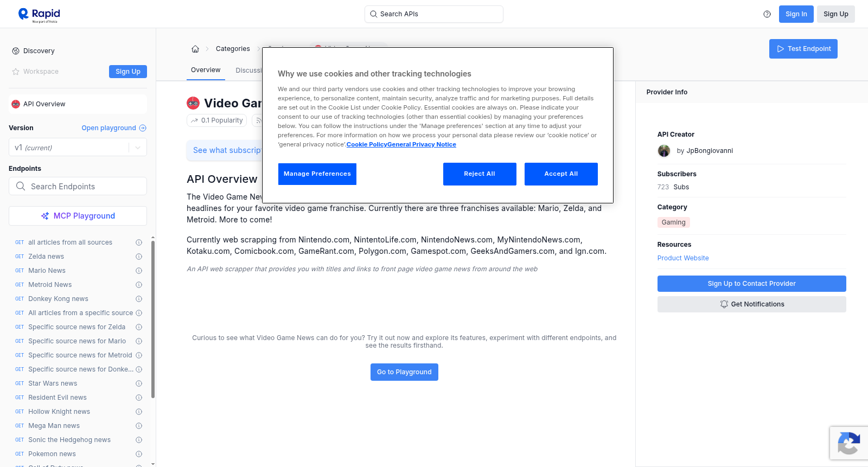The image size is (868, 467).
Task: Open playground link in sidebar
Action: coord(114,128)
